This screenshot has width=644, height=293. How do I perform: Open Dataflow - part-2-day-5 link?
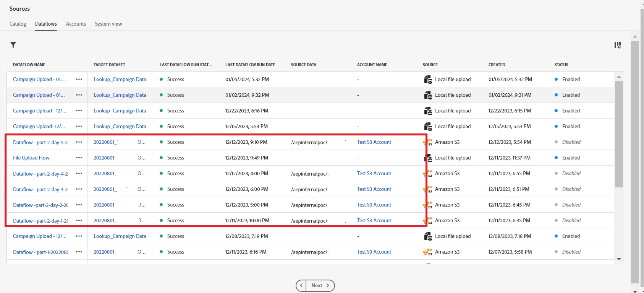point(40,142)
